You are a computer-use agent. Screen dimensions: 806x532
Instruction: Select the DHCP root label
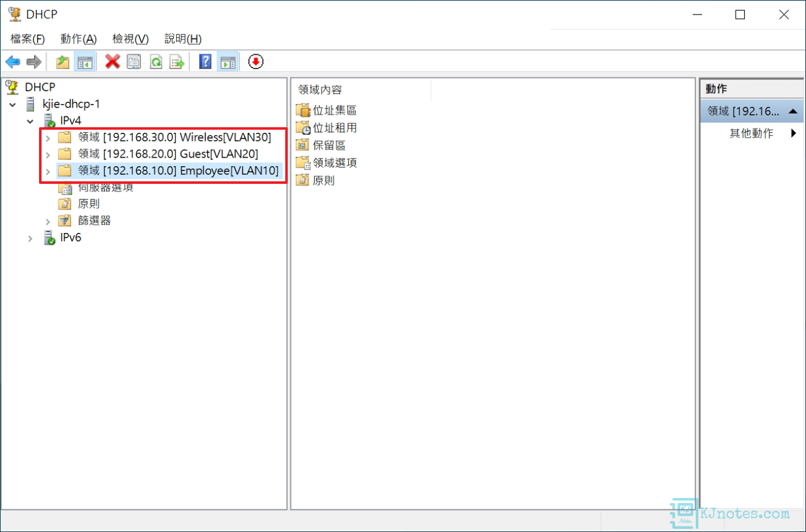point(40,87)
